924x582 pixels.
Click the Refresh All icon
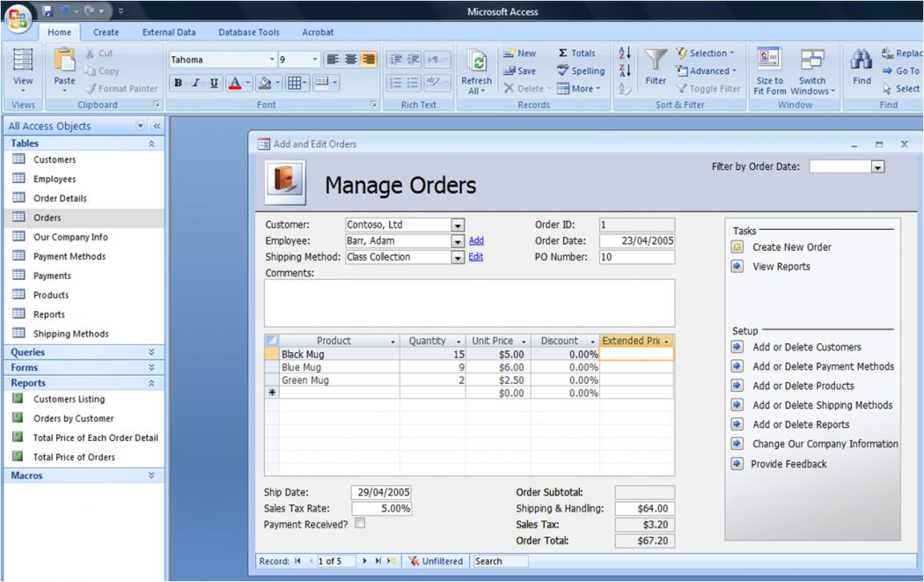(477, 62)
